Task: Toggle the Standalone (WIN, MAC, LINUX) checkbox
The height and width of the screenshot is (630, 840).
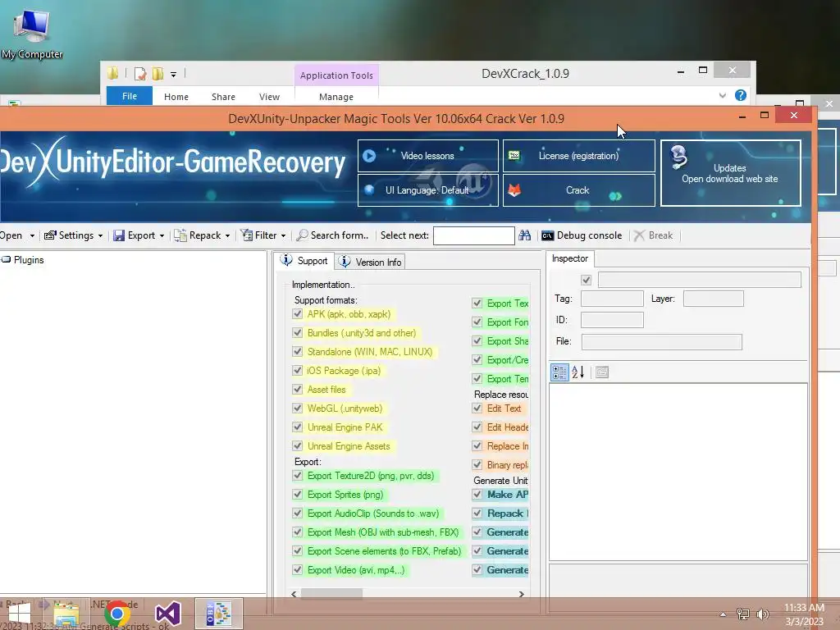Action: click(297, 351)
